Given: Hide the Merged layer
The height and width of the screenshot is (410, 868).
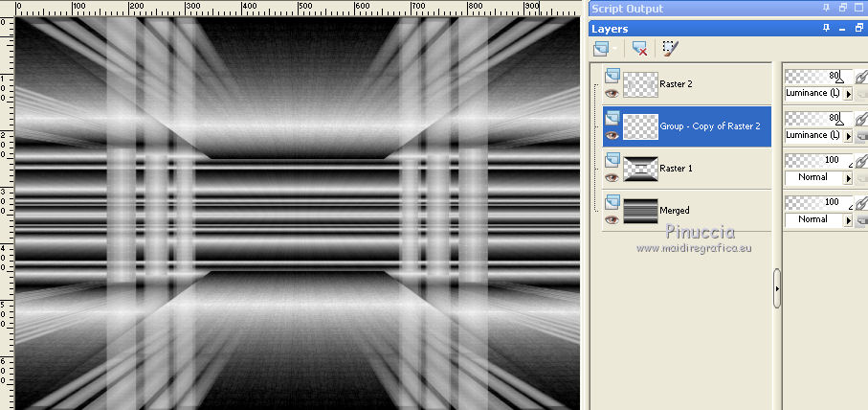Looking at the screenshot, I should pos(612,220).
